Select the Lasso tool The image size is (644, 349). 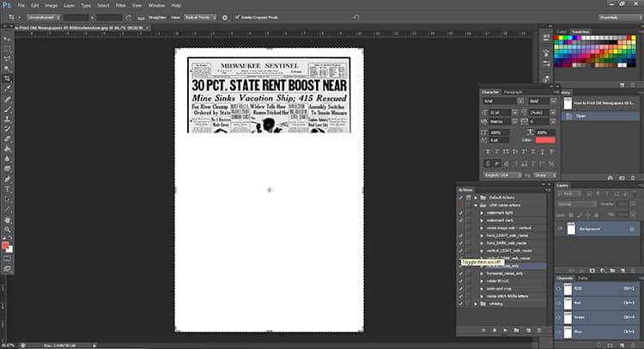tap(8, 58)
